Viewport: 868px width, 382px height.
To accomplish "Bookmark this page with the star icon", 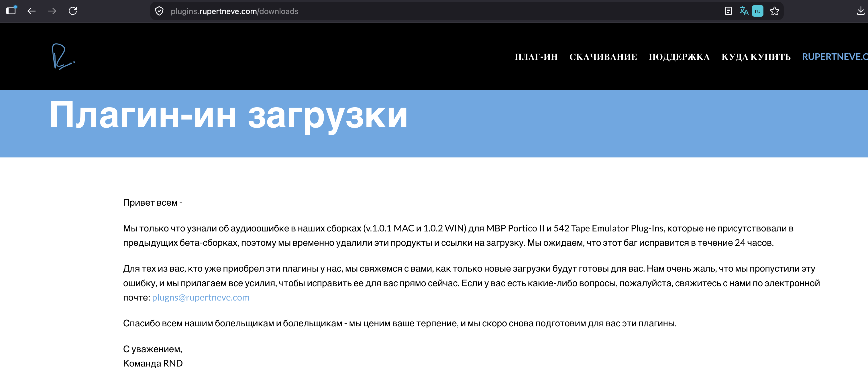I will (x=775, y=11).
